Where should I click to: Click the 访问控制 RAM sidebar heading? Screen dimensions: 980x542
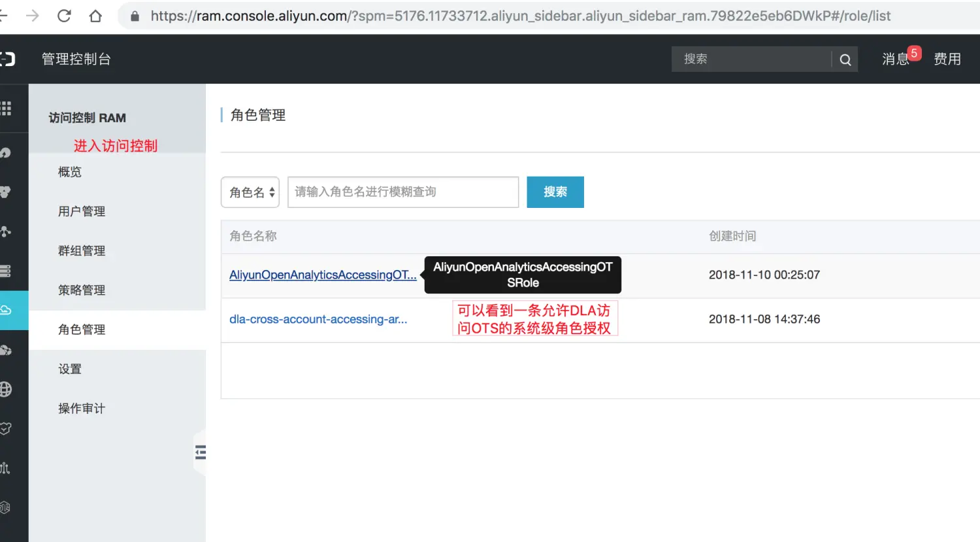(88, 118)
